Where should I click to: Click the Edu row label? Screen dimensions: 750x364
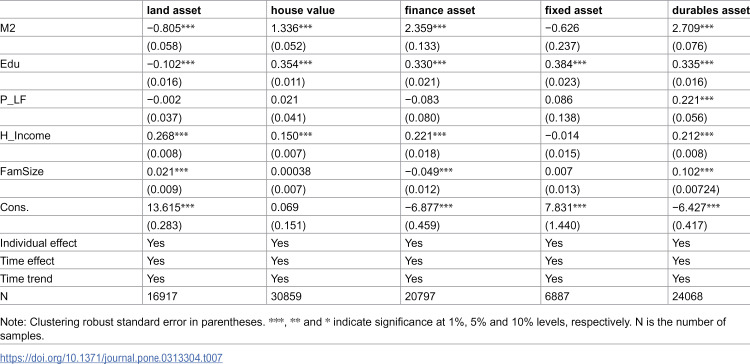[10, 64]
